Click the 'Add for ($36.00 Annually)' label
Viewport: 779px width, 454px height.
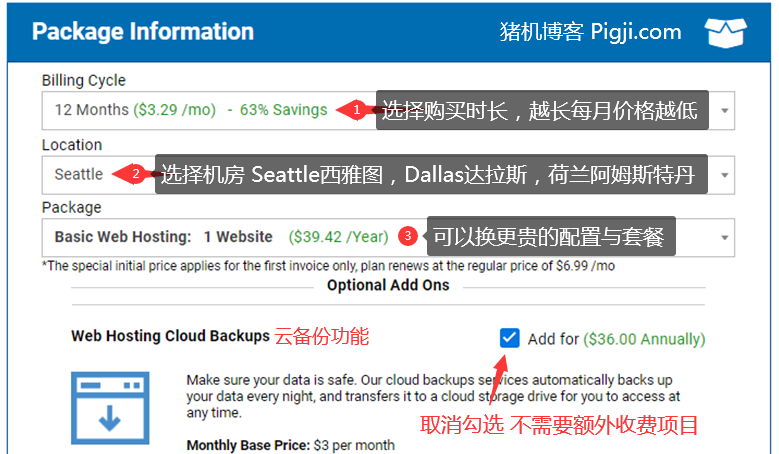coord(615,339)
